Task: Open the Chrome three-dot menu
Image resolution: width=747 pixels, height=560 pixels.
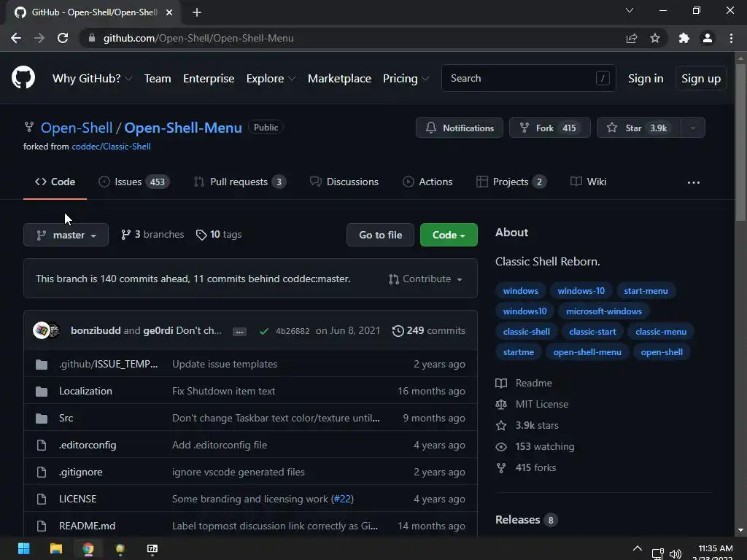Action: coord(731,38)
